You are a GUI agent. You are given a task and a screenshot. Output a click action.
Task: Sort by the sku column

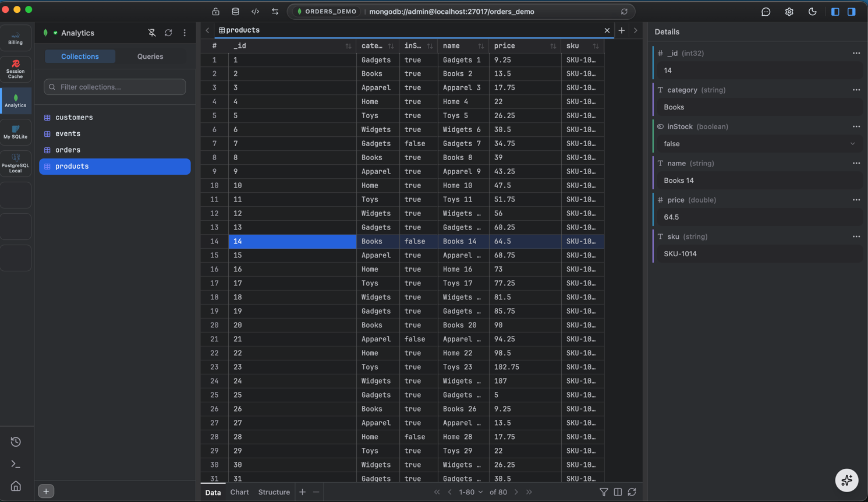(x=596, y=46)
